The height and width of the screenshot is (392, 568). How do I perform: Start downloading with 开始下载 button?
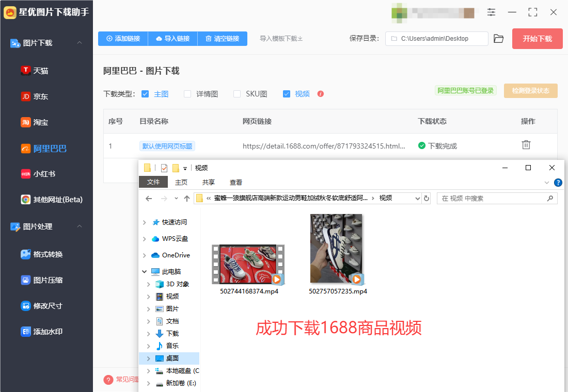[537, 39]
